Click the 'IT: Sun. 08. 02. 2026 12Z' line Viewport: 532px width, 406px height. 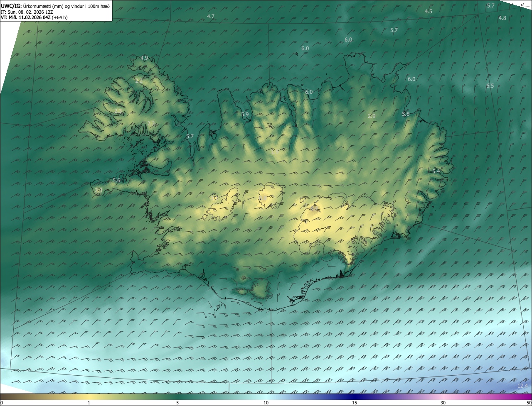(x=27, y=12)
